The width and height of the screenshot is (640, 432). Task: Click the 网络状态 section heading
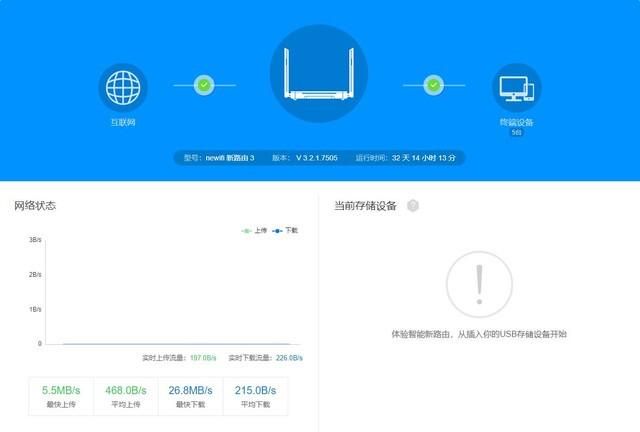(35, 205)
